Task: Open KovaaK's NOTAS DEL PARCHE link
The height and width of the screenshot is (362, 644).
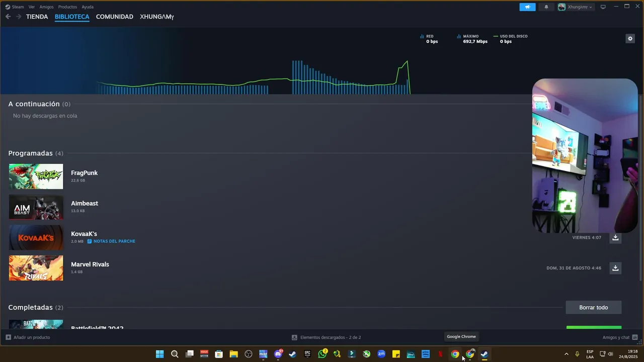Action: 111,241
